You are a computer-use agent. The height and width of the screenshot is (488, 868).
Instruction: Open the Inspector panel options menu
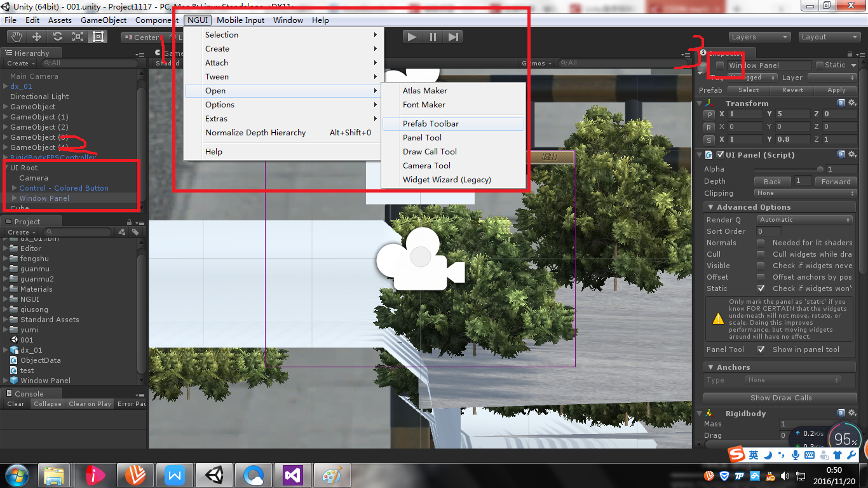[859, 54]
